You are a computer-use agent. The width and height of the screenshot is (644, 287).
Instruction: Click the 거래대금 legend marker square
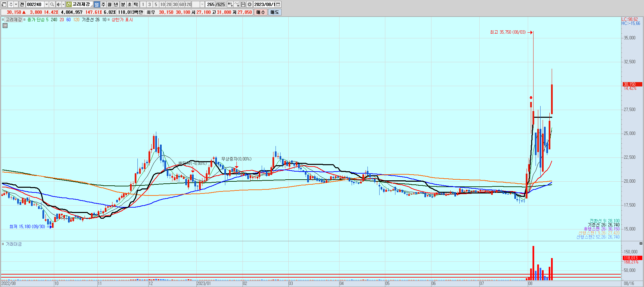click(3, 244)
